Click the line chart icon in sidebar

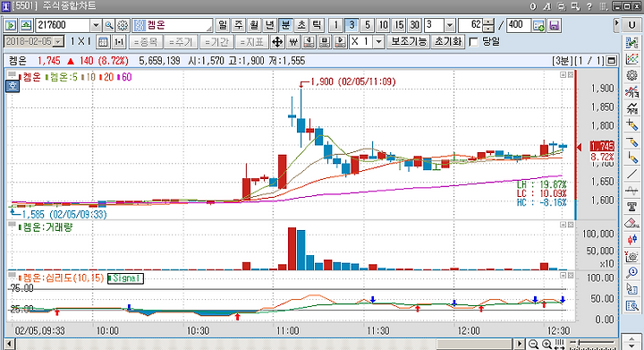click(631, 59)
